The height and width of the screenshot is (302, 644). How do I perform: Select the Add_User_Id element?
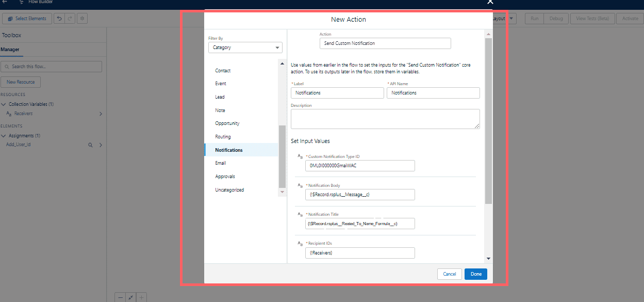(19, 145)
